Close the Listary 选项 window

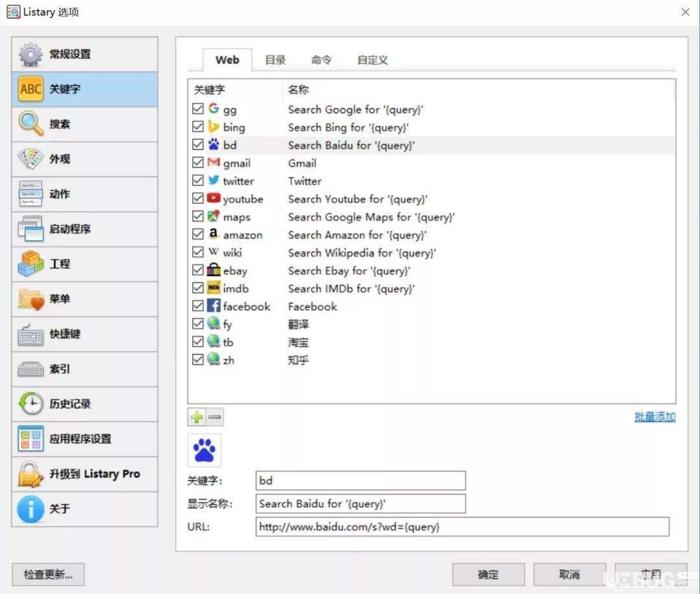click(685, 12)
